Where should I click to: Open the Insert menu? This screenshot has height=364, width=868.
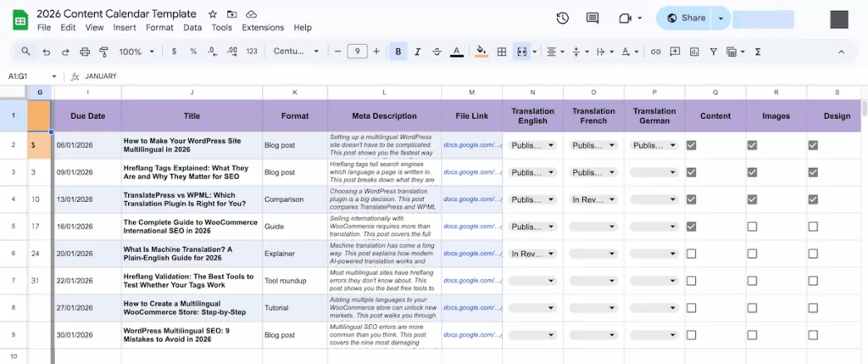[125, 28]
